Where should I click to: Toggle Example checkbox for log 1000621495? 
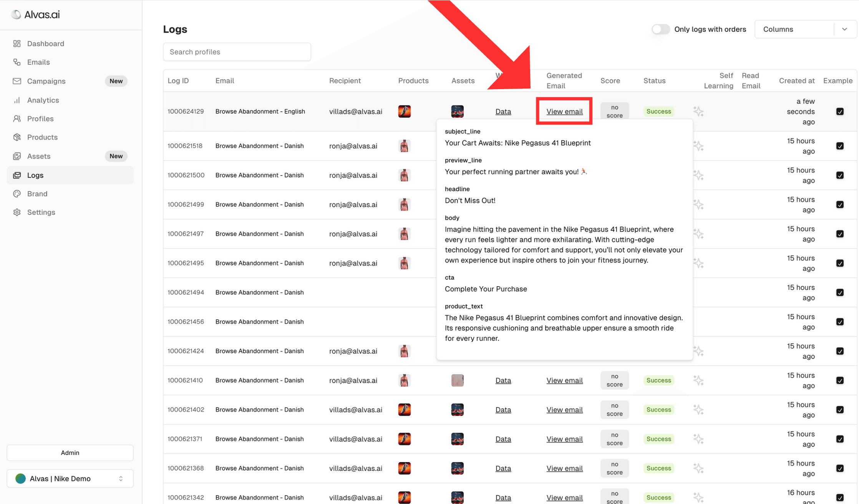(840, 263)
